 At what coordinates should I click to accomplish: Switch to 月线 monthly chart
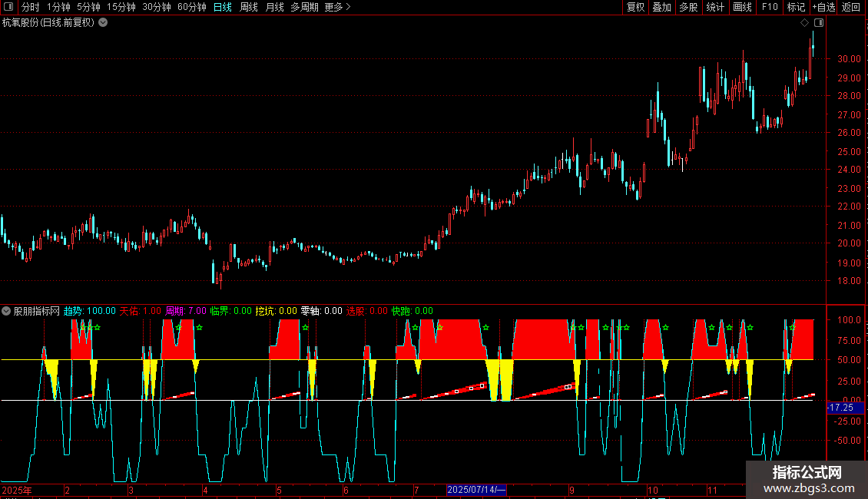tap(274, 7)
